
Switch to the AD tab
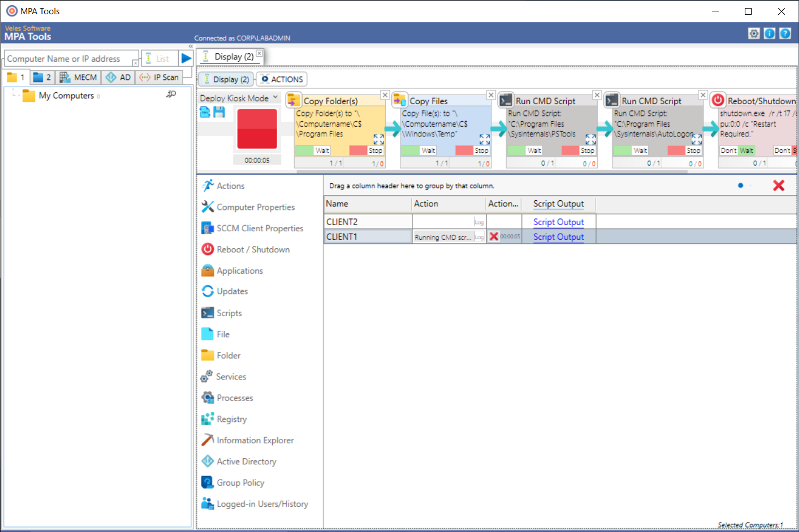click(x=118, y=77)
